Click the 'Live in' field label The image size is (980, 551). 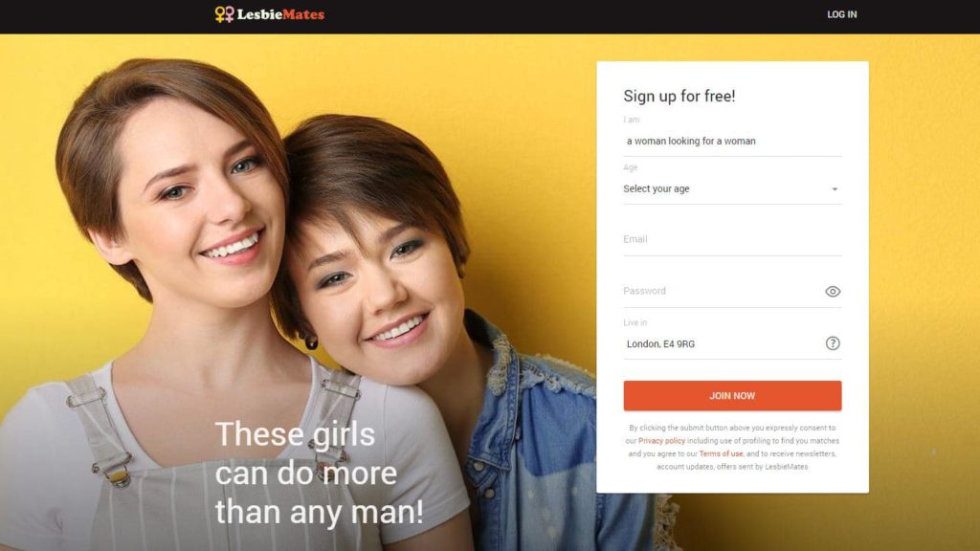(635, 323)
